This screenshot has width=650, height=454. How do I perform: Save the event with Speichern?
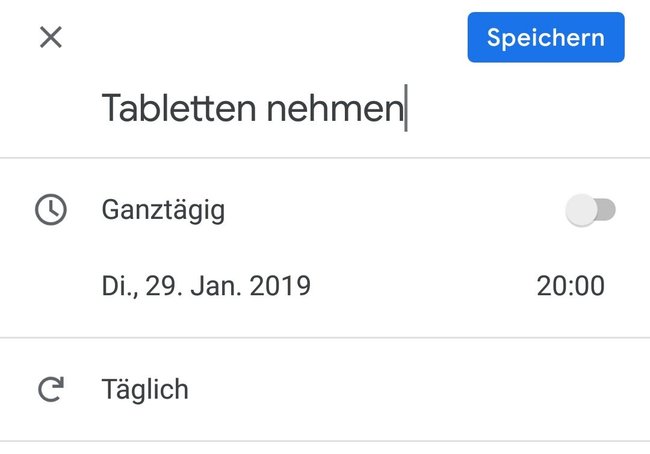tap(546, 37)
